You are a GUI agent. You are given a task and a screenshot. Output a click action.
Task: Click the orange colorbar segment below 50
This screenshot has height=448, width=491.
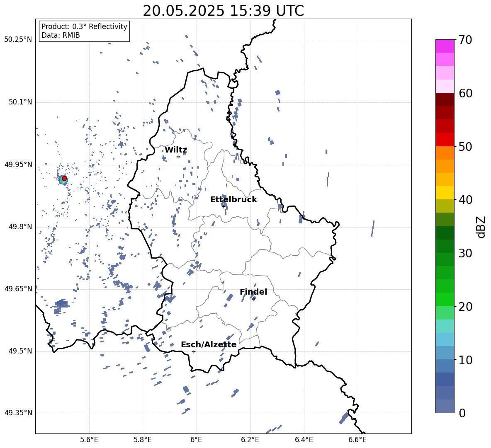pos(445,153)
